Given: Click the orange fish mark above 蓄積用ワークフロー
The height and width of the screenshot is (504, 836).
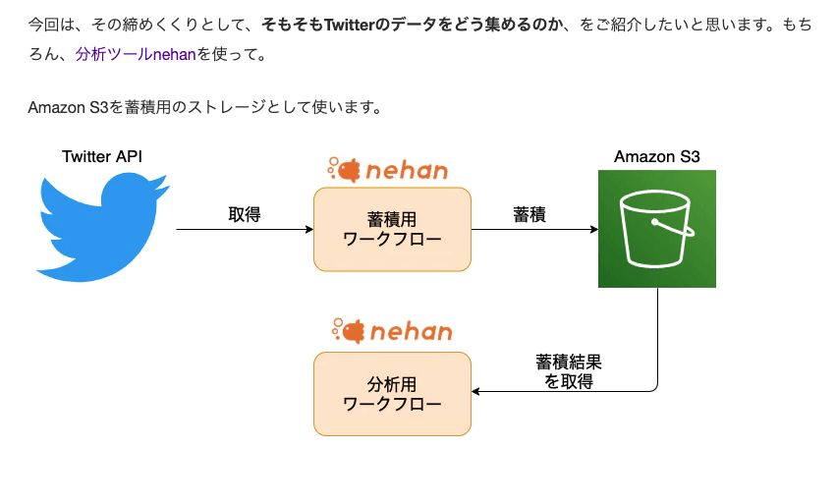Looking at the screenshot, I should coord(346,169).
